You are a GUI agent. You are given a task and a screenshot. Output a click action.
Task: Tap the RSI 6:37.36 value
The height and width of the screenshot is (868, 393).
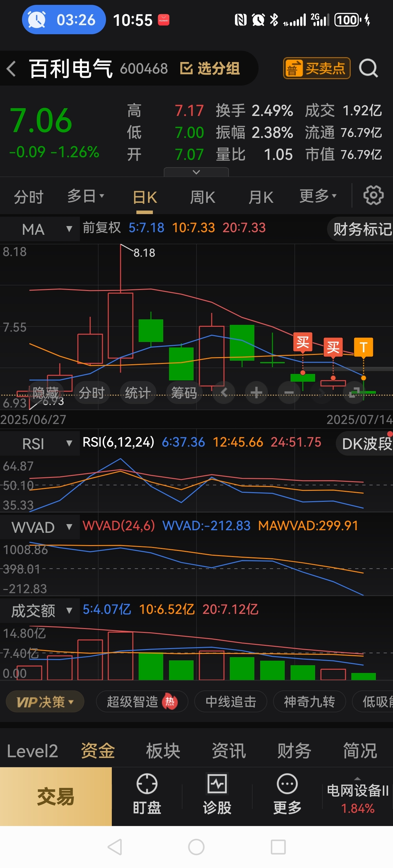click(183, 442)
